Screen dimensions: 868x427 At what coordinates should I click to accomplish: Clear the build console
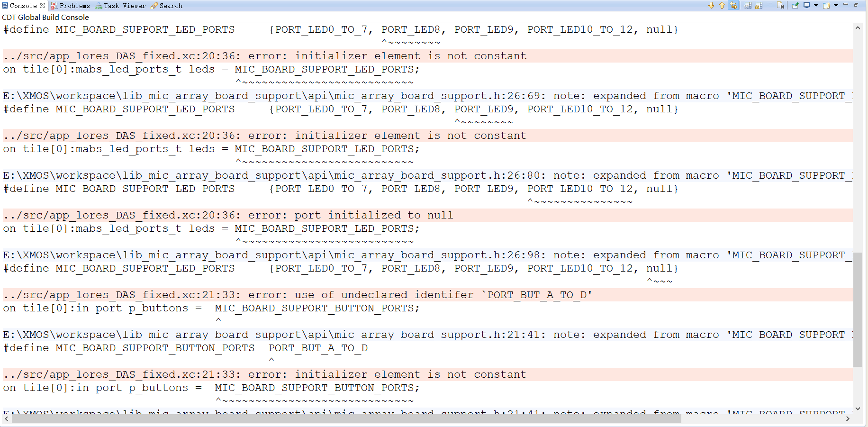(781, 5)
